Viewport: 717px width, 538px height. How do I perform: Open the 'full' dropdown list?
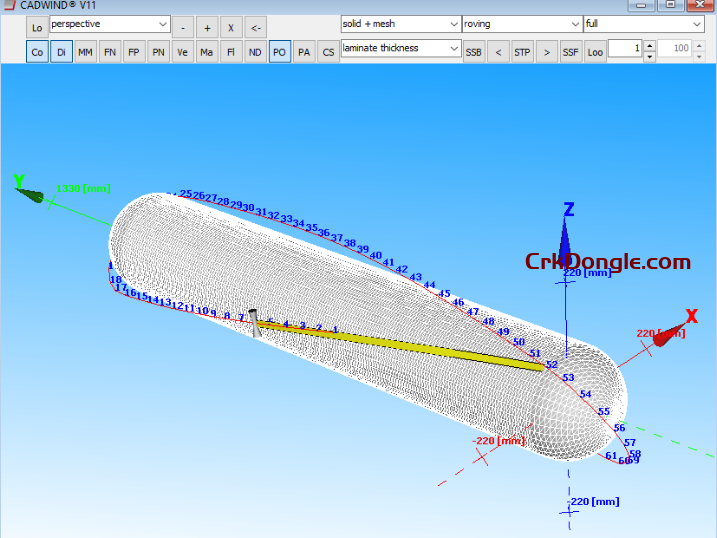(643, 24)
